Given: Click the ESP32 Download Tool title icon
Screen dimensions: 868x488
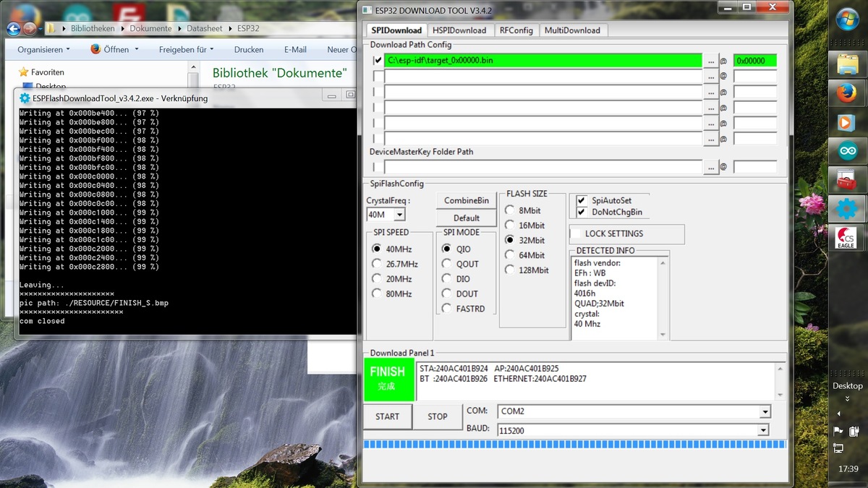Looking at the screenshot, I should pos(368,10).
